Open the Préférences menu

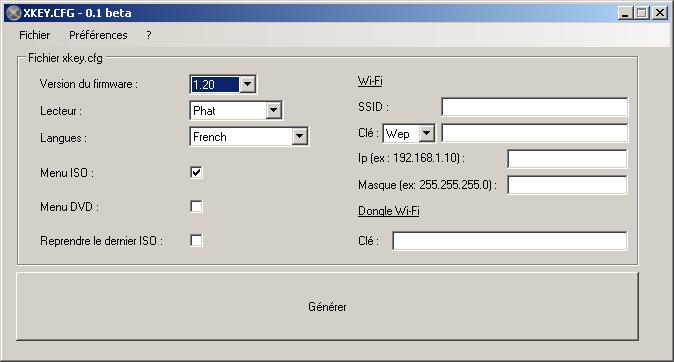(x=98, y=35)
